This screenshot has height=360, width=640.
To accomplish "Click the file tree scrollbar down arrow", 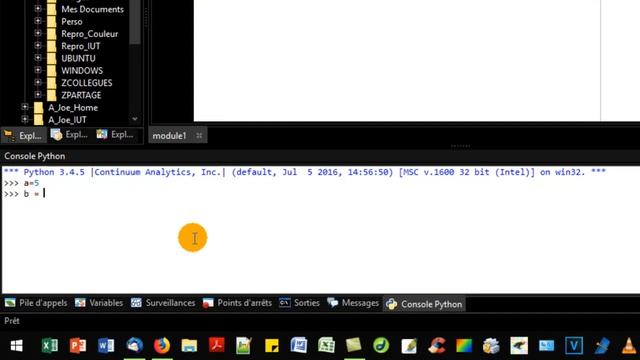I will pos(135,119).
